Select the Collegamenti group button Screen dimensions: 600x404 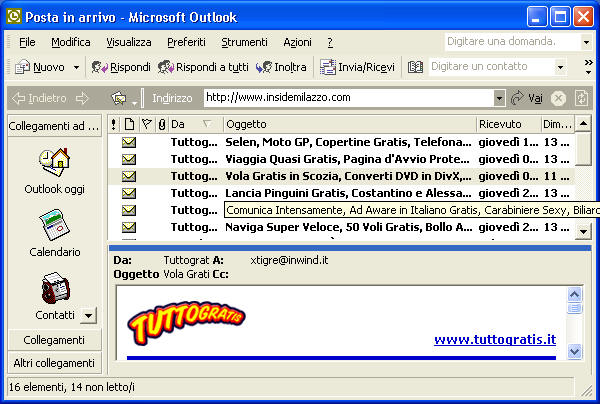click(x=54, y=340)
